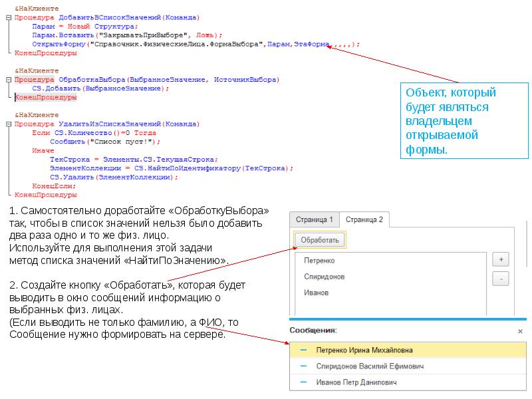
Task: Select Иванов in the value list
Action: 315,293
